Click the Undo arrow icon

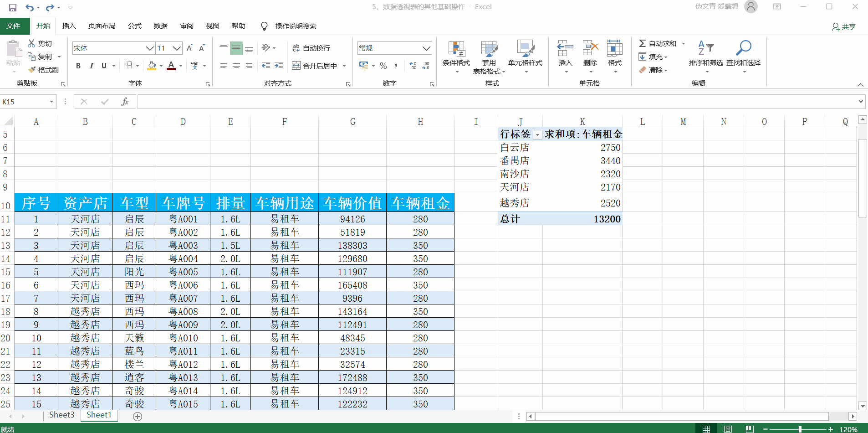[x=30, y=7]
